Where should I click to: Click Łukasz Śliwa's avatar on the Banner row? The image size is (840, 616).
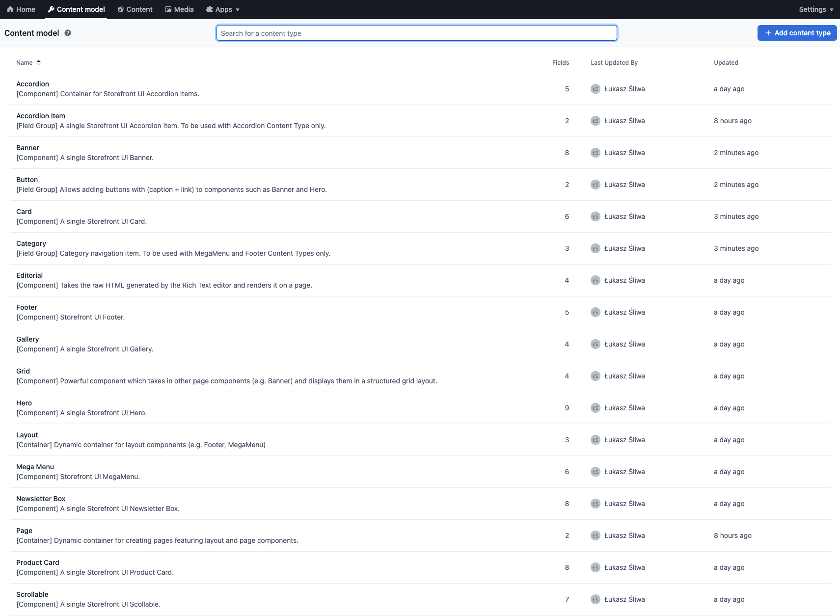(595, 153)
